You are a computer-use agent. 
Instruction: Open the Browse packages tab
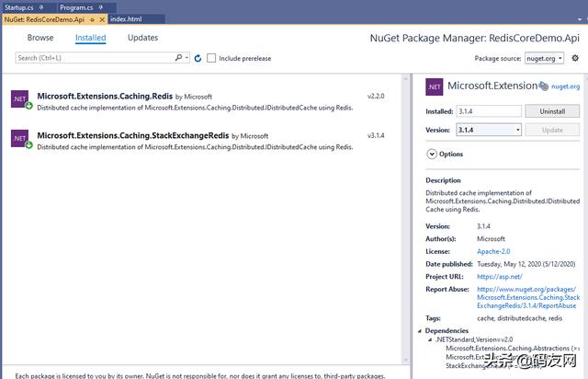[40, 38]
